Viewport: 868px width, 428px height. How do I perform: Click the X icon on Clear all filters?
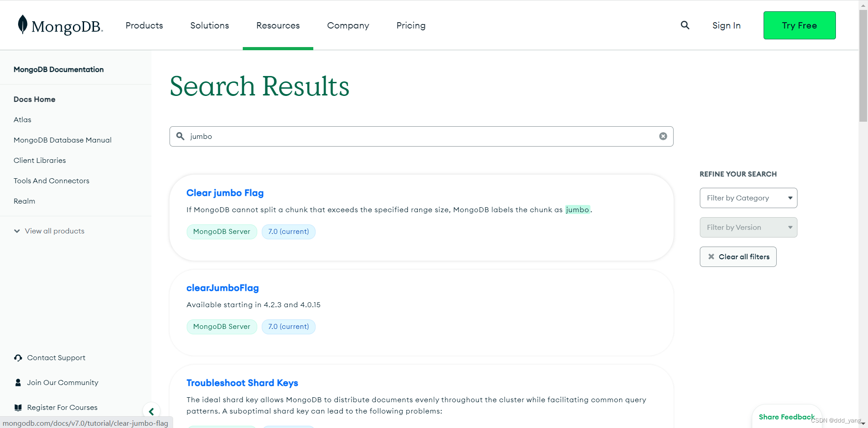711,257
